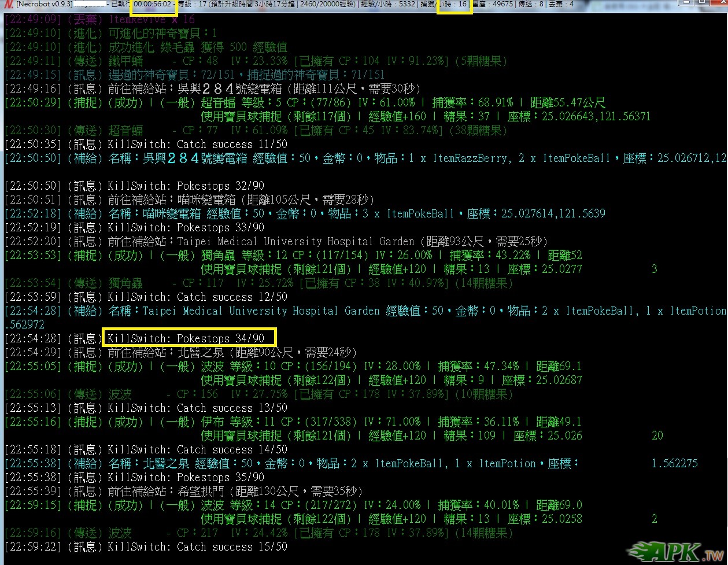Click the 獨角蟲 transfer line at 22:53:54
Screen dimensions: 728x565
tap(258, 283)
